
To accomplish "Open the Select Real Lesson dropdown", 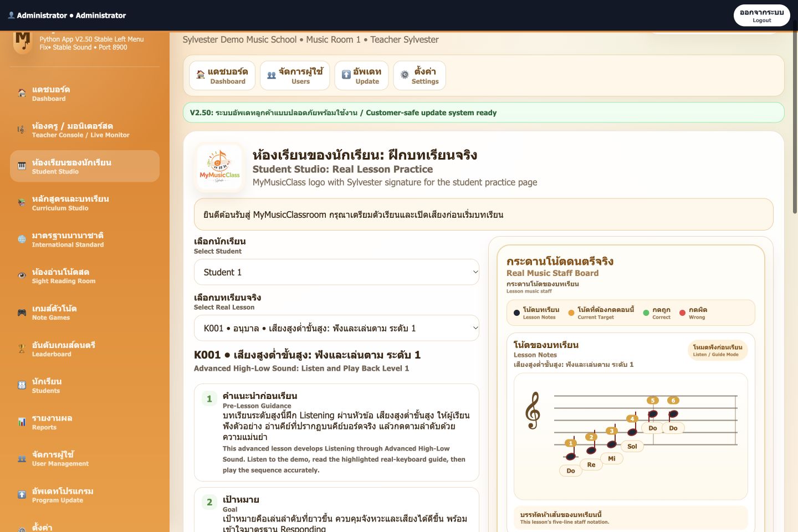I will pos(336,328).
